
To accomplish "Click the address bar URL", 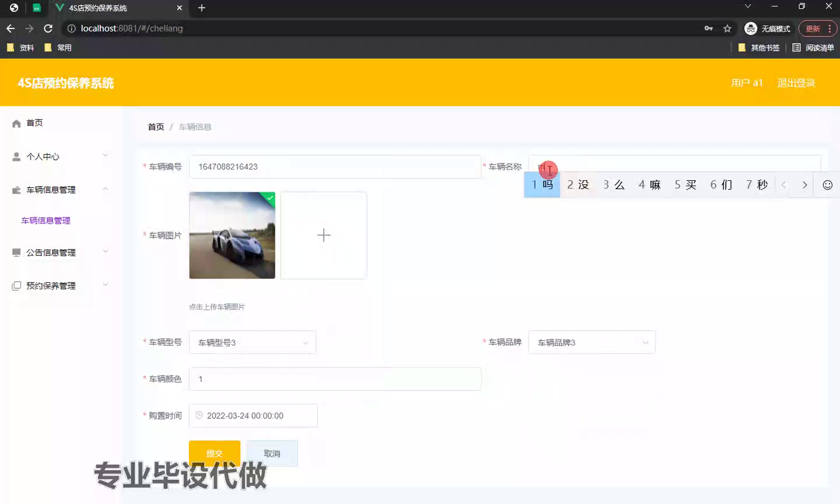I will coord(132,29).
